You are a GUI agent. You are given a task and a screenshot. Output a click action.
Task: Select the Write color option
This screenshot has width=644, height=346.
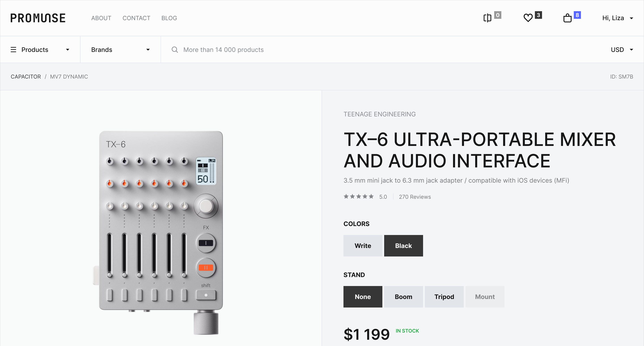tap(362, 246)
